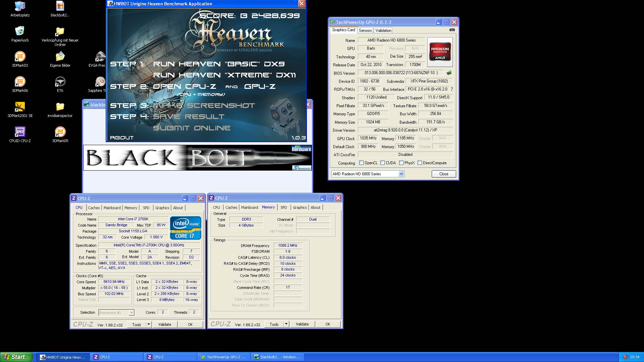Enable the OpenCL checkbox in GPU-Z
Viewport: 644px width, 362px height.
point(361,163)
